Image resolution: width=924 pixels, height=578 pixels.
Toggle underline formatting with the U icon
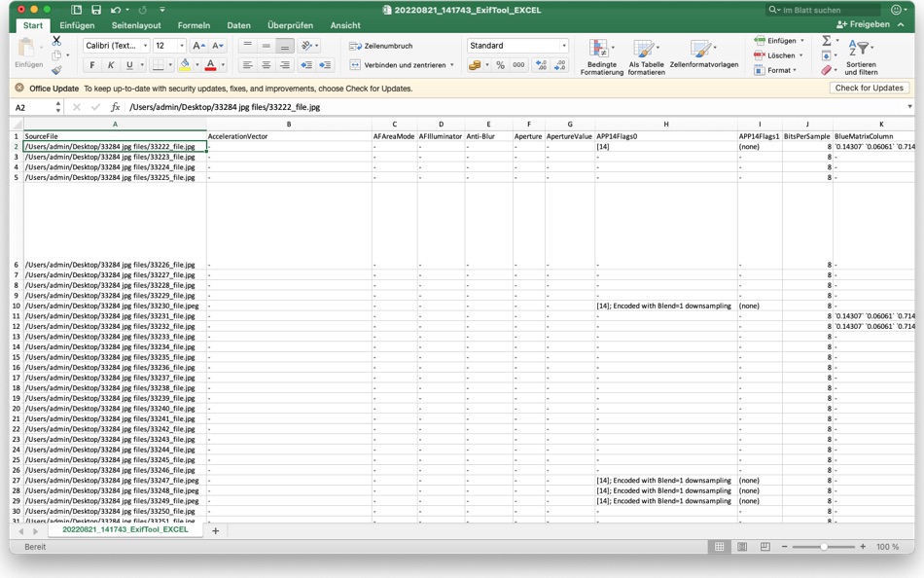click(128, 64)
